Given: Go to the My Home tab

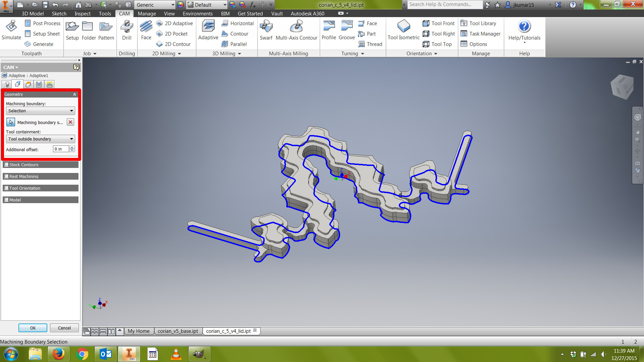Looking at the screenshot, I should coord(139,331).
